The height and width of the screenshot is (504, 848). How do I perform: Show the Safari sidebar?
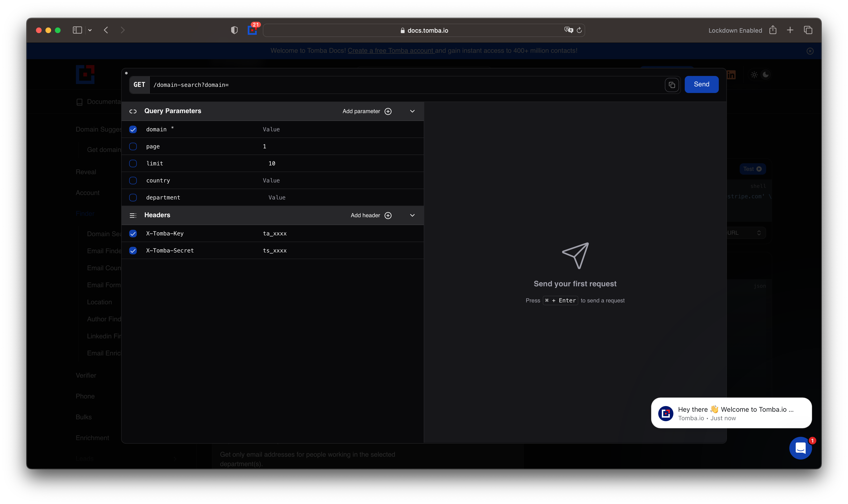pos(77,30)
